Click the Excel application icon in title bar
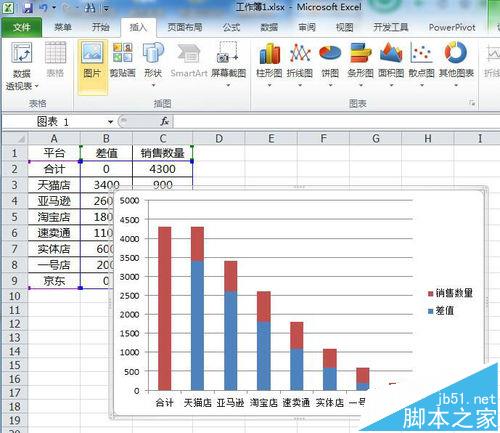 tap(8, 7)
